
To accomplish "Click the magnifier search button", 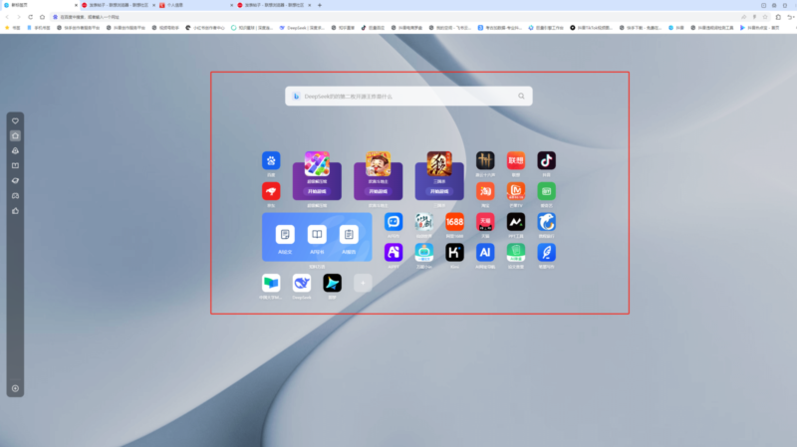I will click(521, 96).
